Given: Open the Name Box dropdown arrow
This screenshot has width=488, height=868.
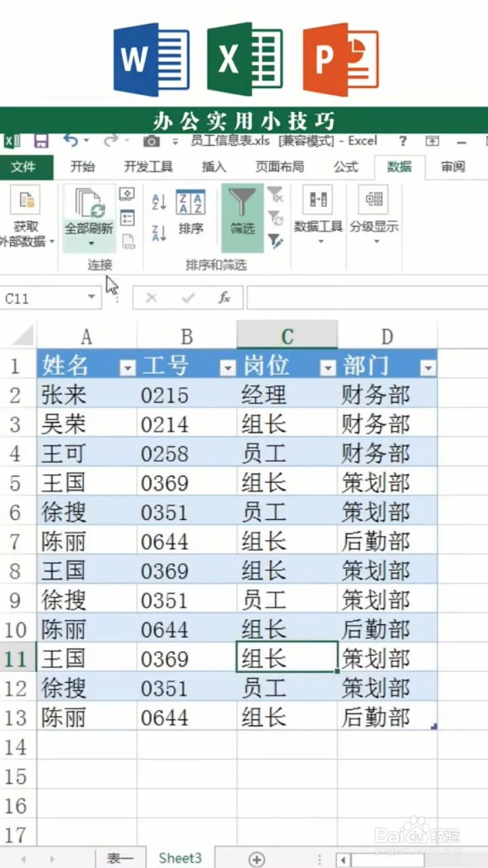Looking at the screenshot, I should pyautogui.click(x=91, y=298).
